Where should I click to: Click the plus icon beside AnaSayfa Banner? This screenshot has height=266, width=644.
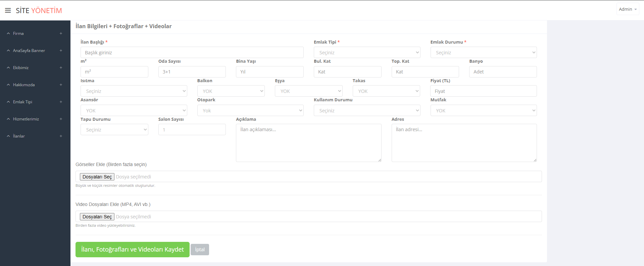coord(61,51)
